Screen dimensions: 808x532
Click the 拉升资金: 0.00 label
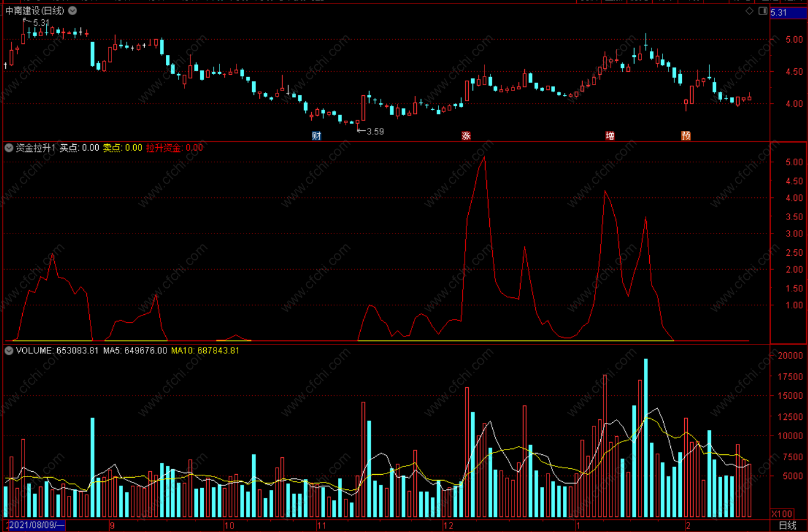point(175,148)
